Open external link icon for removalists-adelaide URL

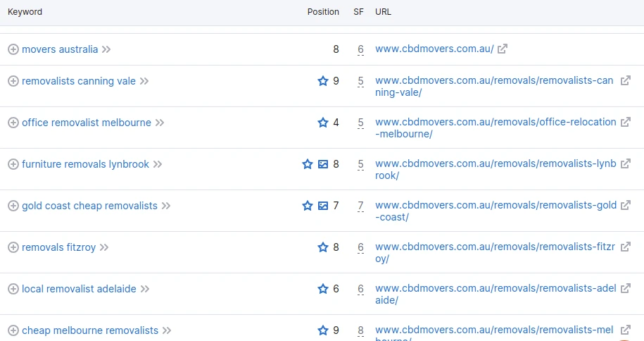(626, 288)
